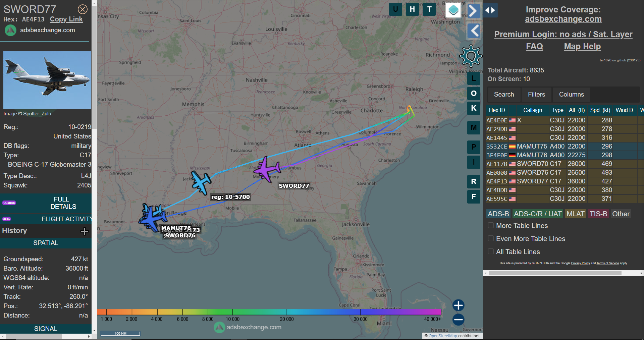The image size is (644, 340).
Task: Open the Privacy Policy link
Action: pyautogui.click(x=580, y=263)
